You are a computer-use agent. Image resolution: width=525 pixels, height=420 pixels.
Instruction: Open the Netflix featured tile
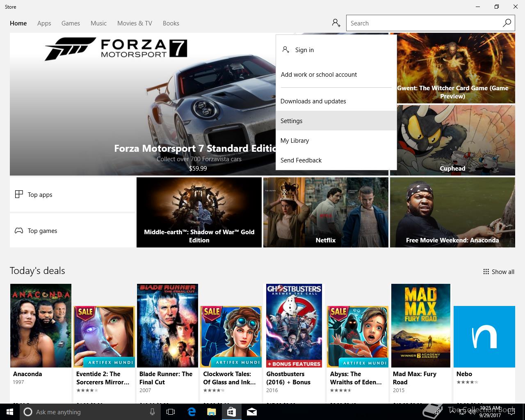[326, 212]
